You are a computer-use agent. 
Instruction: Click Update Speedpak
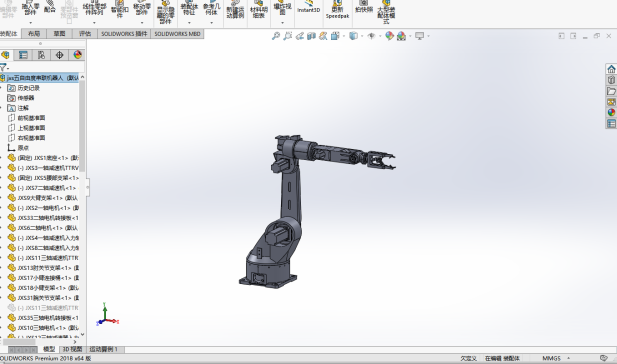[337, 10]
